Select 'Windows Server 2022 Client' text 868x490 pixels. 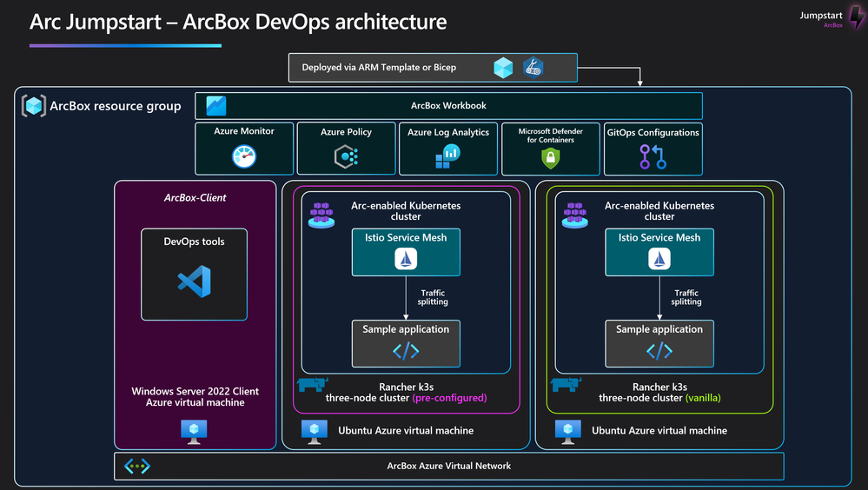[195, 392]
